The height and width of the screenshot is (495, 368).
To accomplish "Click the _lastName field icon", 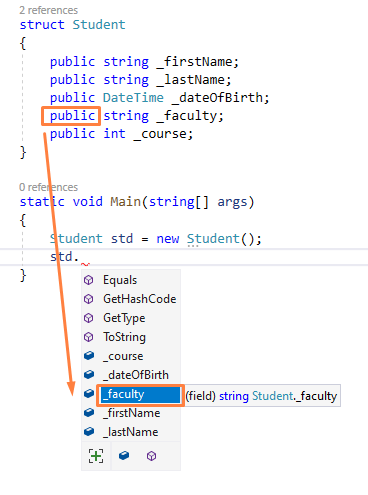I will 89,432.
